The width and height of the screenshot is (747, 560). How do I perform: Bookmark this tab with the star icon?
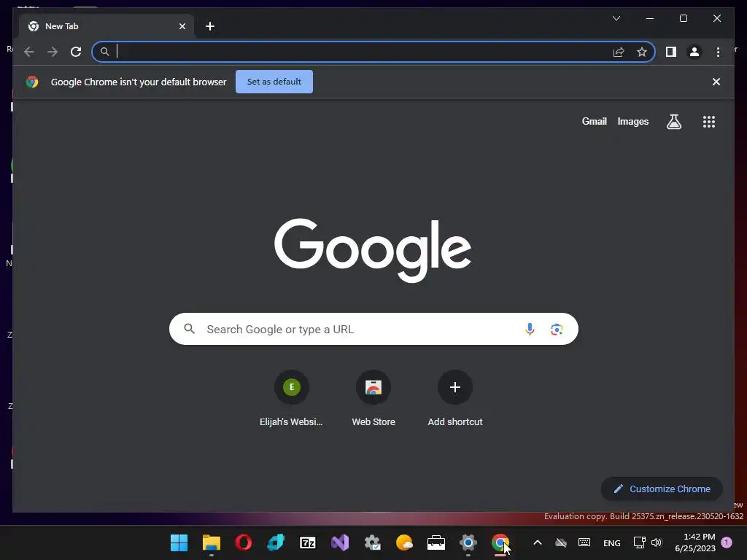(642, 52)
